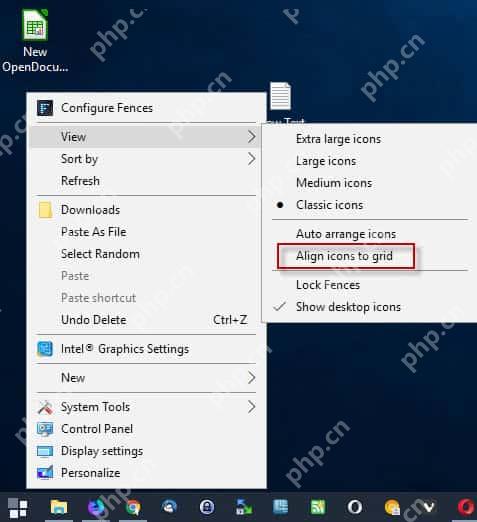The height and width of the screenshot is (522, 477).
Task: Open the Sort by submenu
Action: (x=145, y=159)
